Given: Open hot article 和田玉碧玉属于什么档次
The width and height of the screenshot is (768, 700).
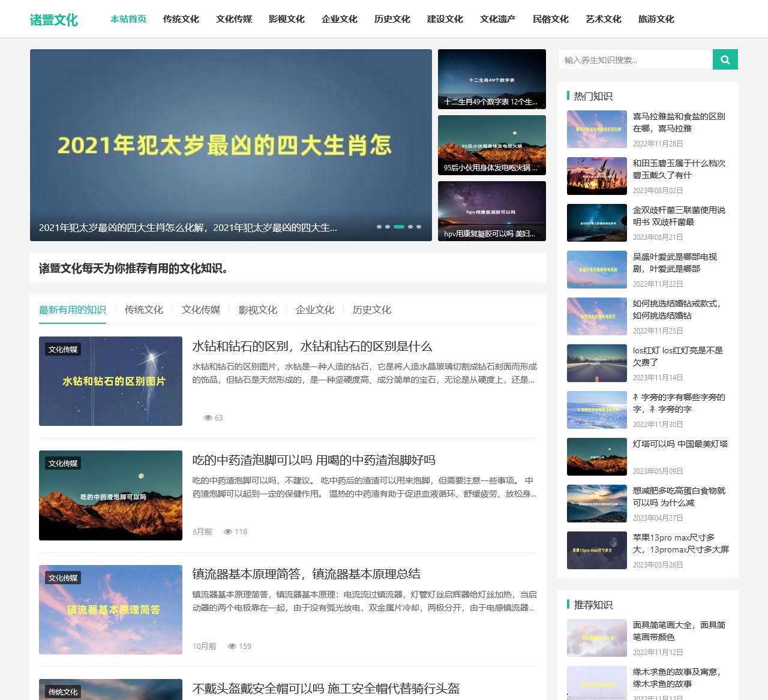Looking at the screenshot, I should [679, 169].
